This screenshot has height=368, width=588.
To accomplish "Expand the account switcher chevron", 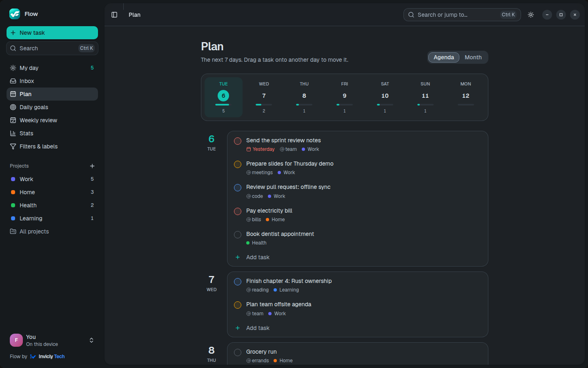I will coord(91,340).
